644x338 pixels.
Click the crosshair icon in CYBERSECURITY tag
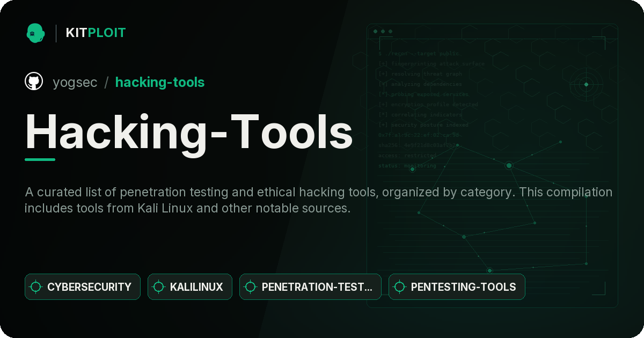point(36,287)
